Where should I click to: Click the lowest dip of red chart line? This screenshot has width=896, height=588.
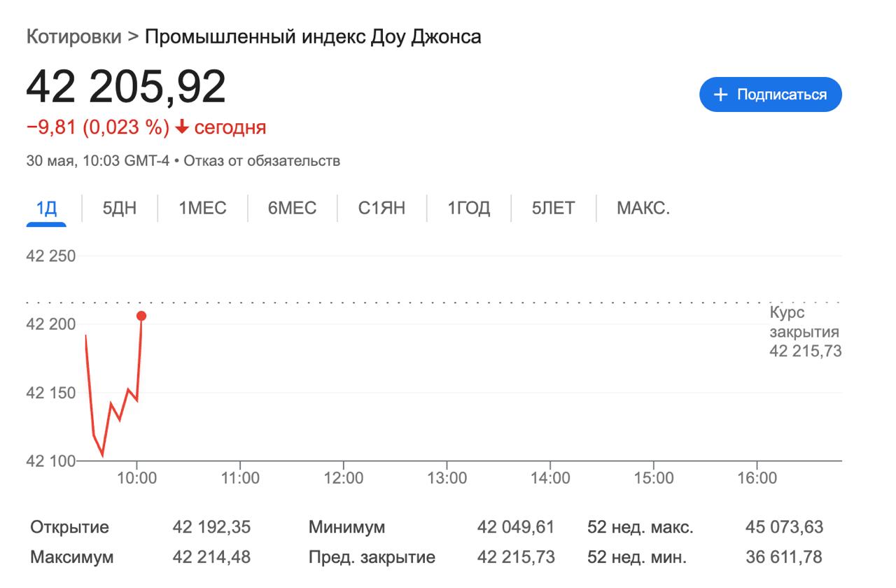tap(102, 455)
